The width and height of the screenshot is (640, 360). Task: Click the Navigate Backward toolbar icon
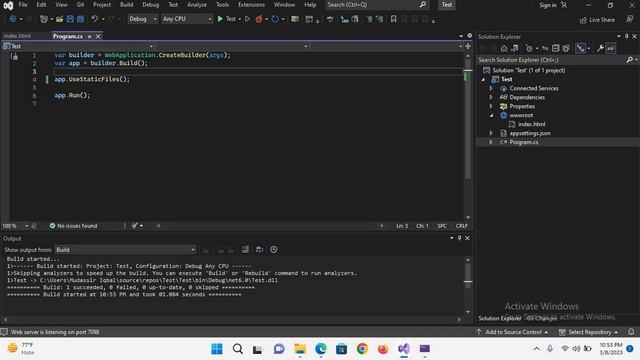point(13,19)
